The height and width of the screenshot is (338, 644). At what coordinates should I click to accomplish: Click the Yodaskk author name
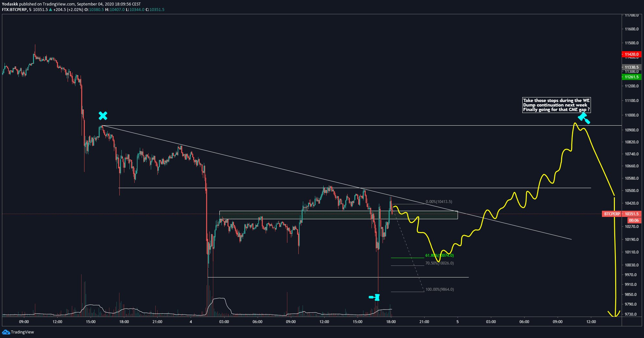coord(10,4)
